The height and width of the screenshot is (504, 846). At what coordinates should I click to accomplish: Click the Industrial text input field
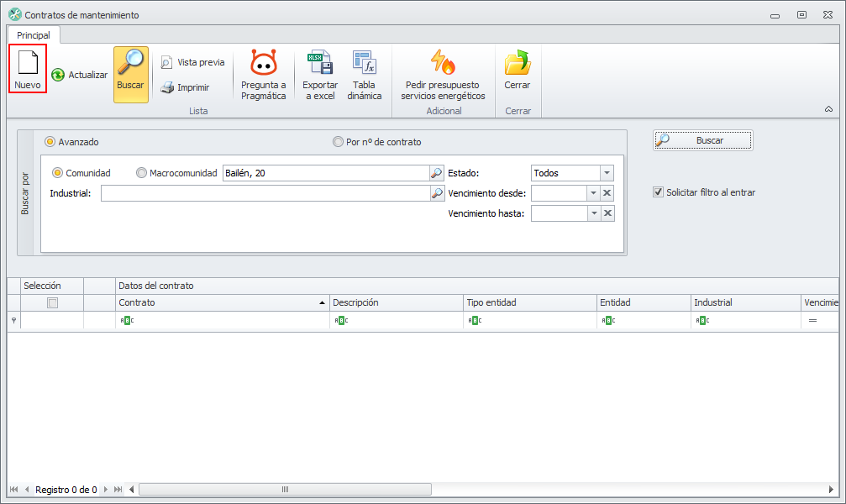(266, 193)
